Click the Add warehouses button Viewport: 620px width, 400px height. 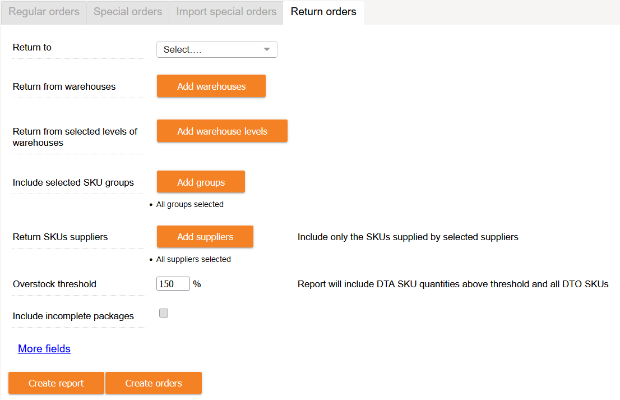(211, 87)
